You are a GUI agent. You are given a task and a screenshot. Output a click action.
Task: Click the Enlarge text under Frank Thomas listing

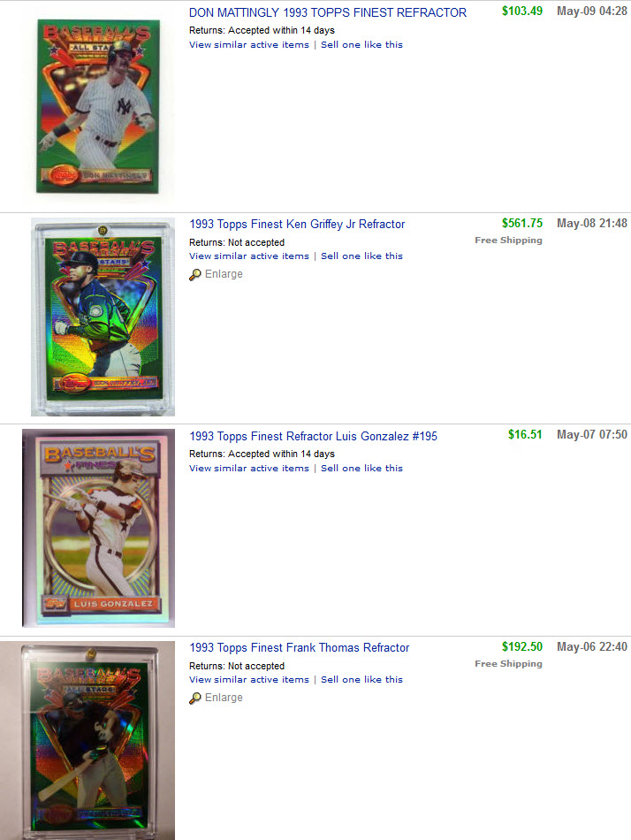[x=224, y=698]
